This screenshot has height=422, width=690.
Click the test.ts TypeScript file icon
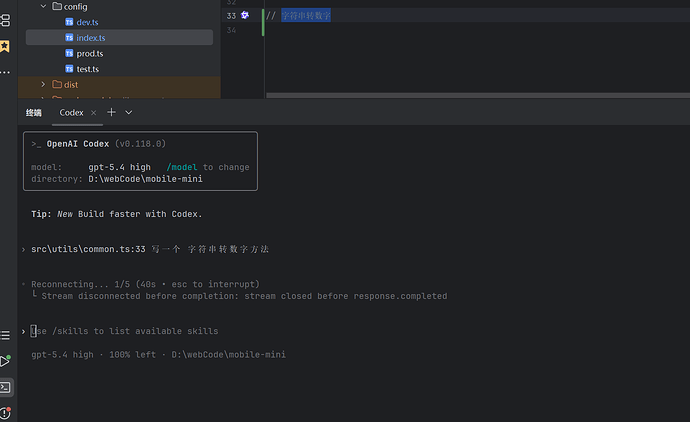(x=69, y=69)
